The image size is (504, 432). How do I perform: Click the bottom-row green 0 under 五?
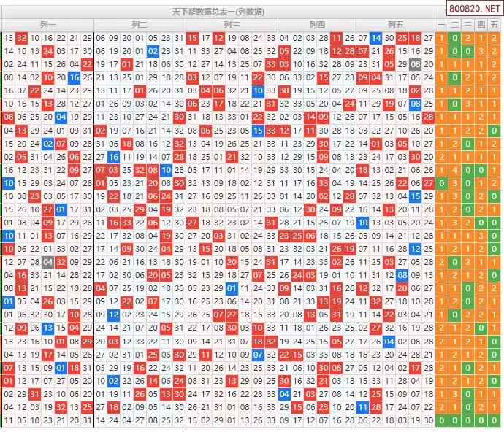click(x=495, y=420)
